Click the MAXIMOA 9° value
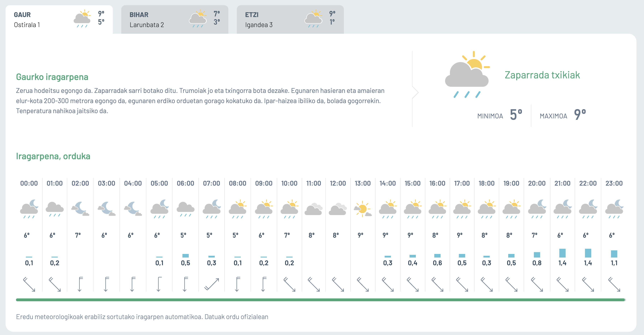644x335 pixels. (x=580, y=115)
